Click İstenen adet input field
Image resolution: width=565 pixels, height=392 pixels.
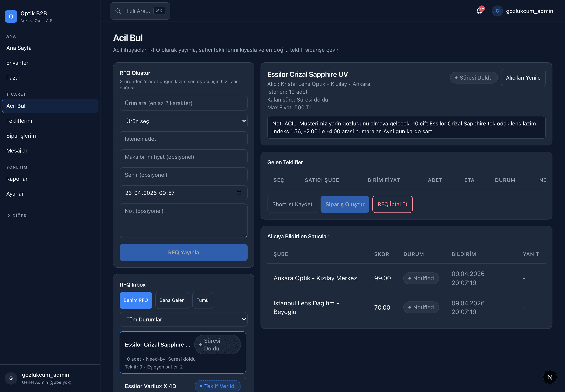[183, 139]
